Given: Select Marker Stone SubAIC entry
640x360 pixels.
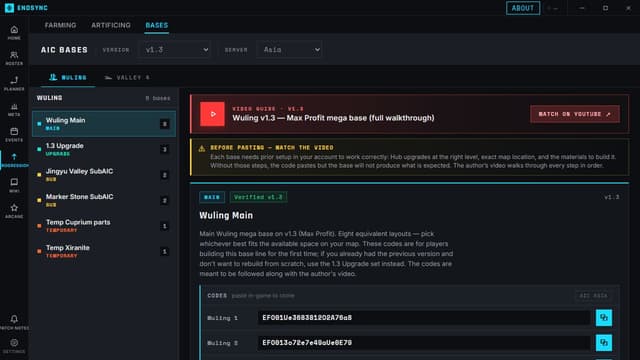Looking at the screenshot, I should [x=104, y=200].
